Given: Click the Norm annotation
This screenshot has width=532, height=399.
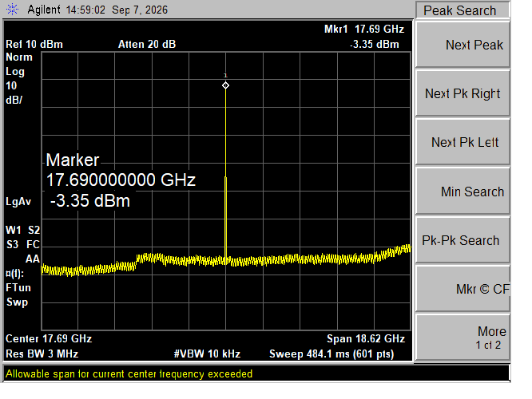Looking at the screenshot, I should pos(19,57).
